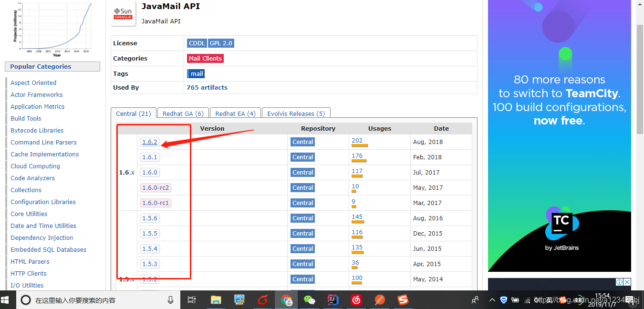
Task: Click Central repository in the 1.5.6 row
Action: click(x=303, y=218)
